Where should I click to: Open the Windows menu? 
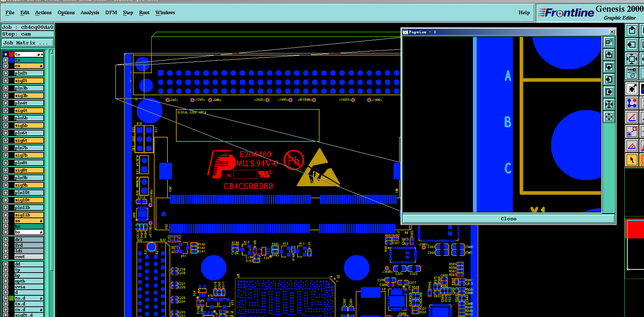pyautogui.click(x=165, y=12)
